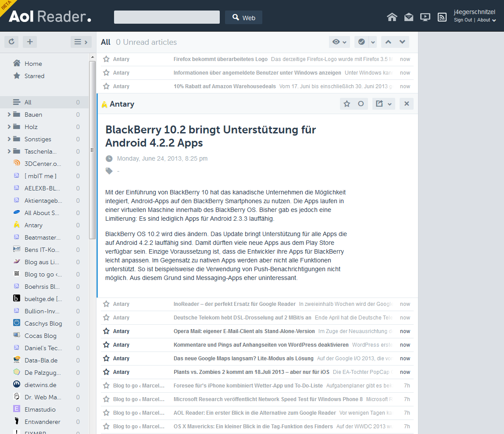Close the open Antary article
Image resolution: width=504 pixels, height=434 pixels.
click(x=407, y=104)
